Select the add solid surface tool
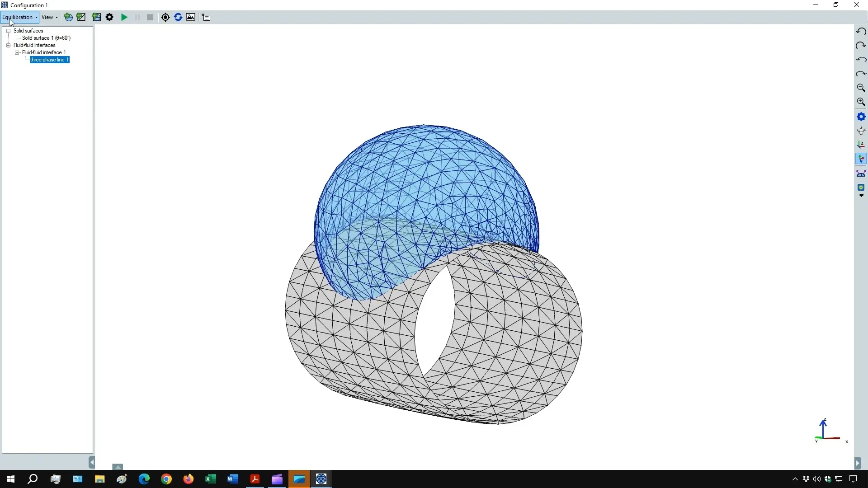This screenshot has width=868, height=488. (81, 17)
